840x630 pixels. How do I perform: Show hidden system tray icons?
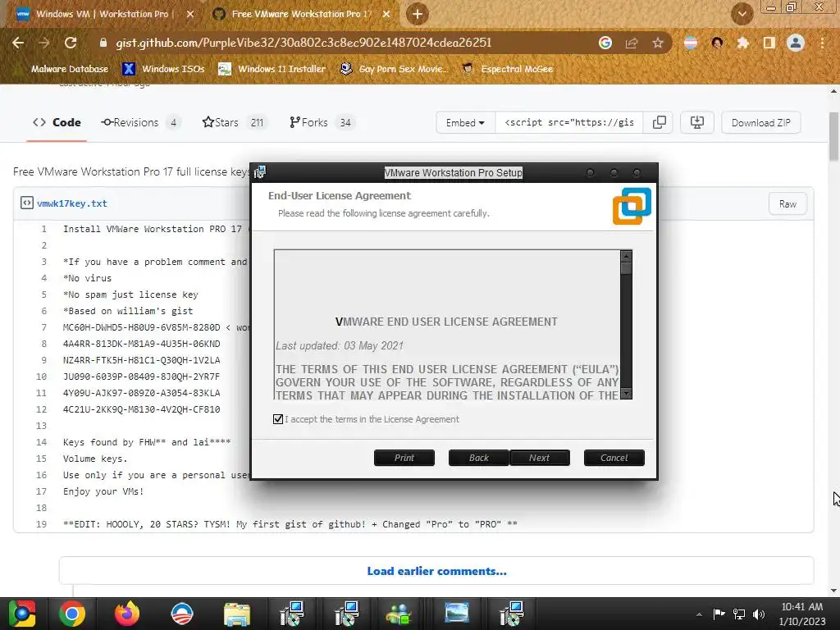pos(699,614)
